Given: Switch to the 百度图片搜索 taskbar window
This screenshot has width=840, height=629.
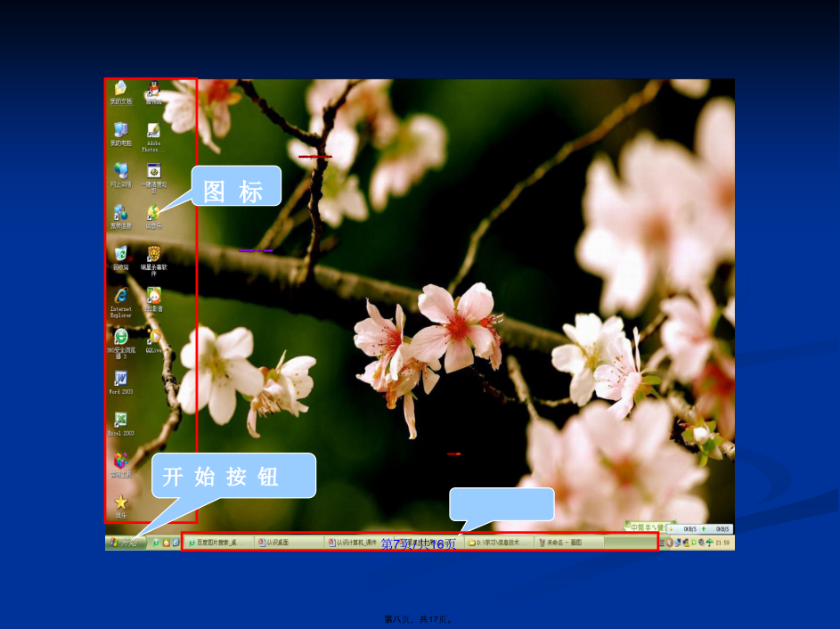Looking at the screenshot, I should (220, 543).
